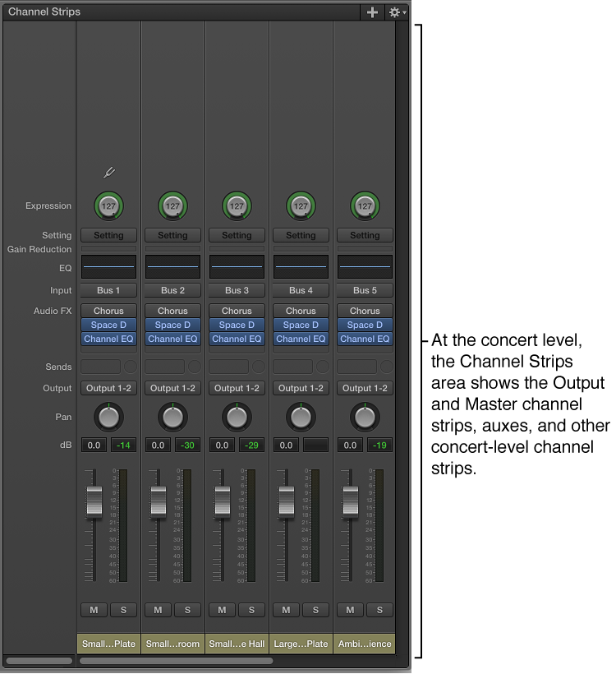Select the Channel EQ slot on Bus 2
Viewport: 616px width, 674px height.
coord(172,339)
